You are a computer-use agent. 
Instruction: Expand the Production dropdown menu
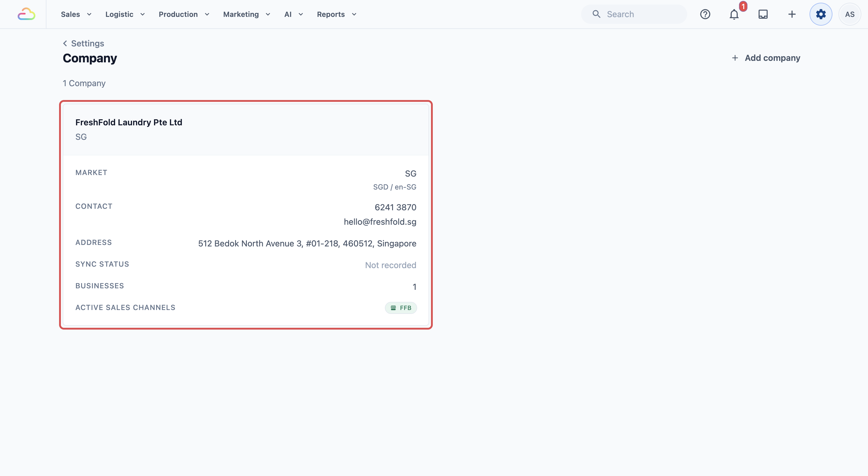[x=184, y=14]
